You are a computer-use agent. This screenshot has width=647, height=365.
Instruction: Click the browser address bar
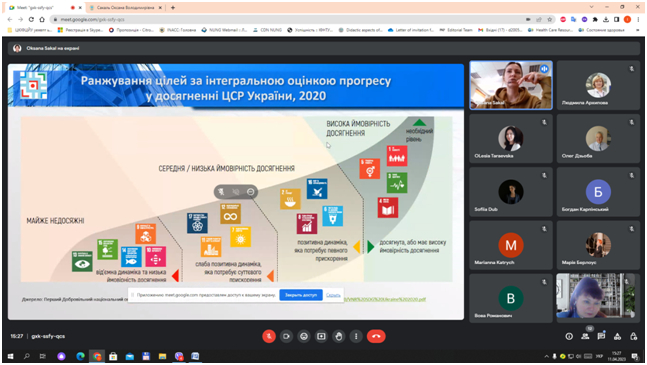[x=289, y=19]
